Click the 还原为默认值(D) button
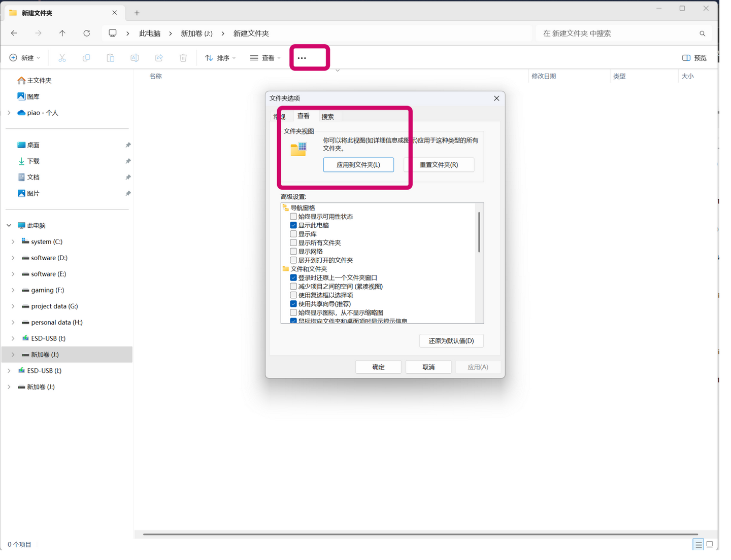Image resolution: width=731 pixels, height=560 pixels. point(451,340)
